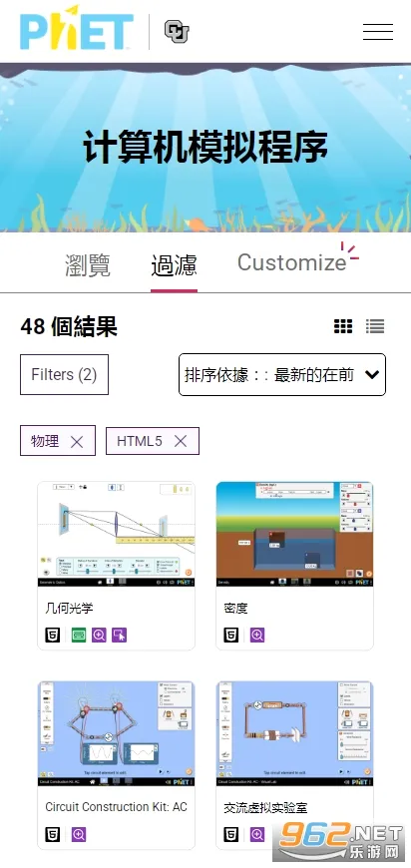Switch to list view of results
This screenshot has height=868, width=411.
375,326
